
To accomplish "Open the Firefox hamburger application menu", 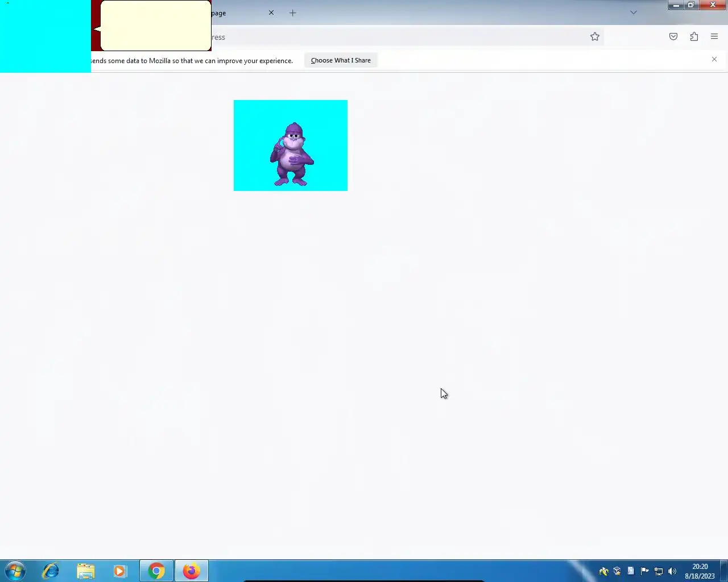I will (714, 37).
